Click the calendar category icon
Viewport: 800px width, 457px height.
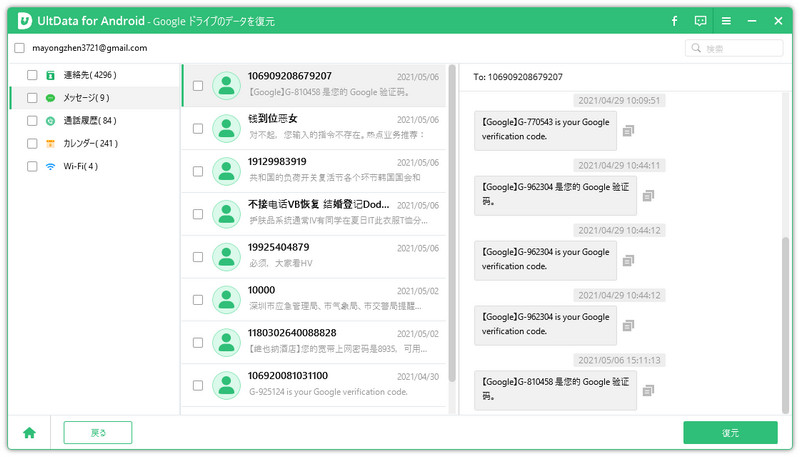coord(50,143)
